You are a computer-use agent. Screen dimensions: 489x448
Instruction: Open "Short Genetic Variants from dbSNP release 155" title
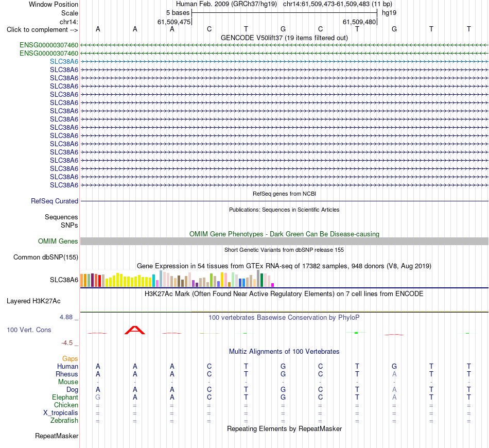click(x=284, y=250)
